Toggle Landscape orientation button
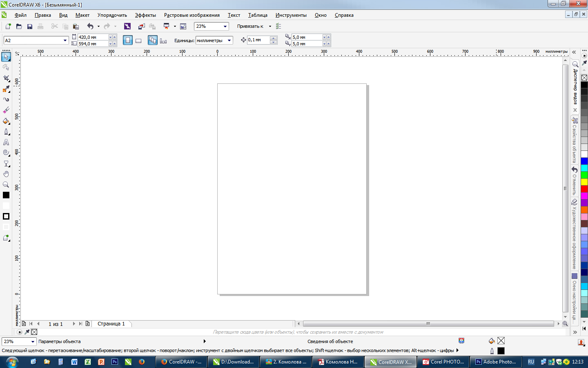The width and height of the screenshot is (588, 368). click(138, 40)
